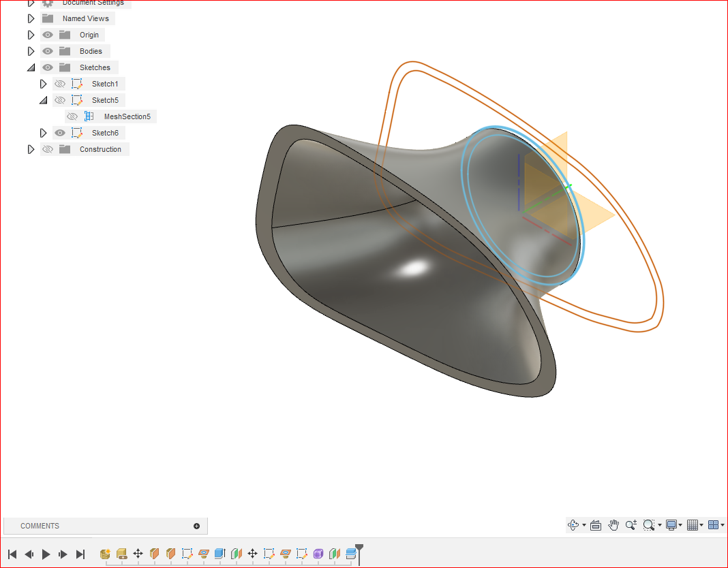Show Sketch1 with its visibility eye
The height and width of the screenshot is (568, 728).
[59, 83]
